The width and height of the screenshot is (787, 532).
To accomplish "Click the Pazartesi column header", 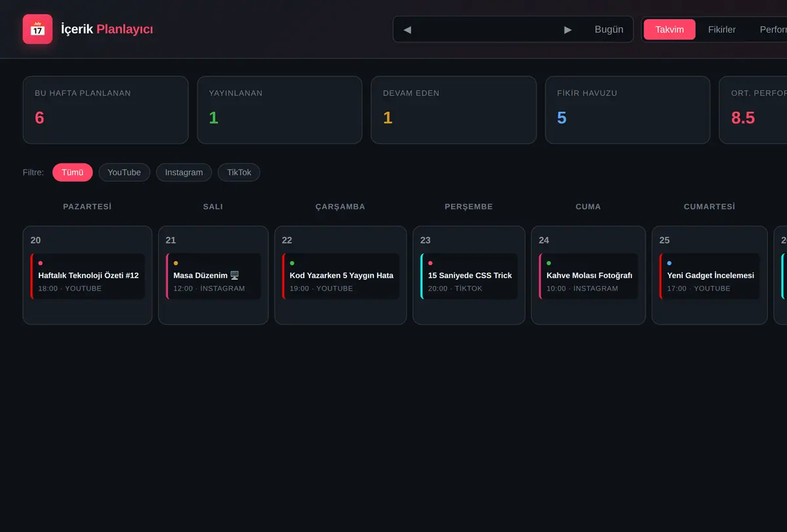I will [87, 207].
